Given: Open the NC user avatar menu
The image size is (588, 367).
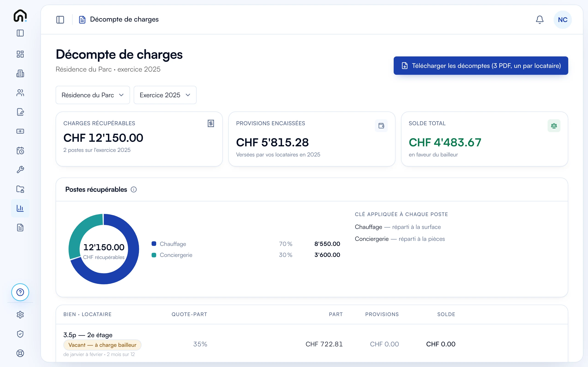Looking at the screenshot, I should [x=563, y=20].
